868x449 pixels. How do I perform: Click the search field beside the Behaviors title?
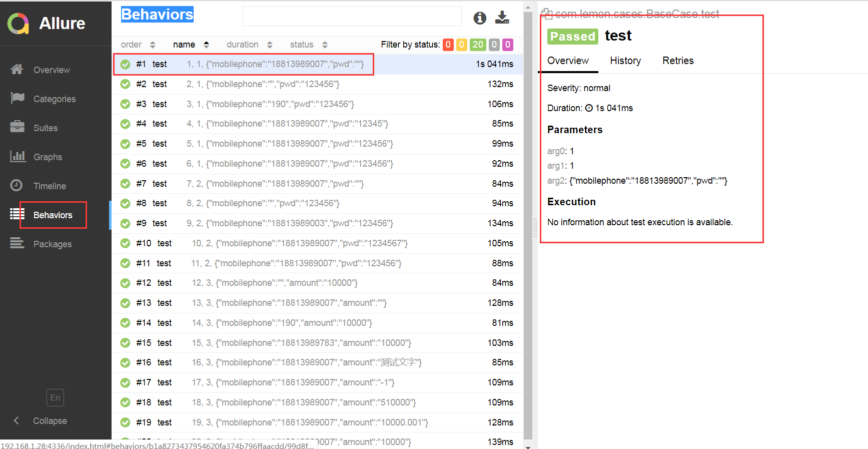point(352,16)
